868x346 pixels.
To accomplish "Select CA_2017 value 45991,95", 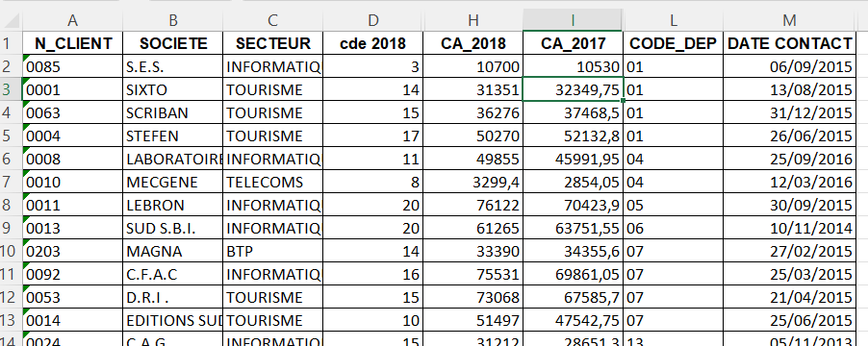I will [573, 159].
